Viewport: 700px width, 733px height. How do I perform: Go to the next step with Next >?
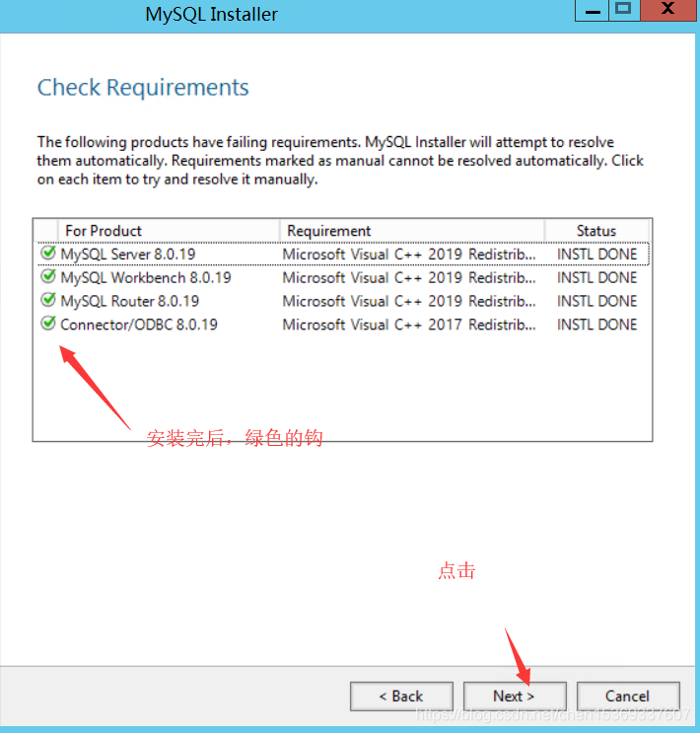(x=515, y=696)
